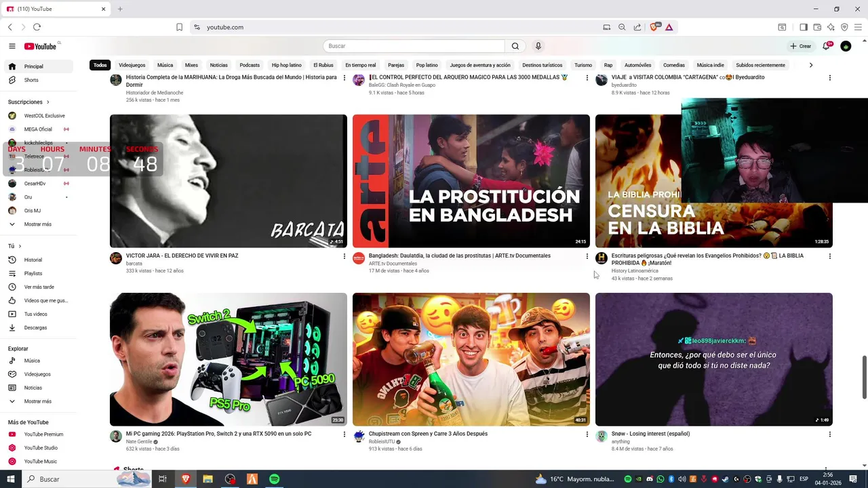The width and height of the screenshot is (868, 488).
Task: Select the Podcasts filter chip
Action: tap(250, 65)
